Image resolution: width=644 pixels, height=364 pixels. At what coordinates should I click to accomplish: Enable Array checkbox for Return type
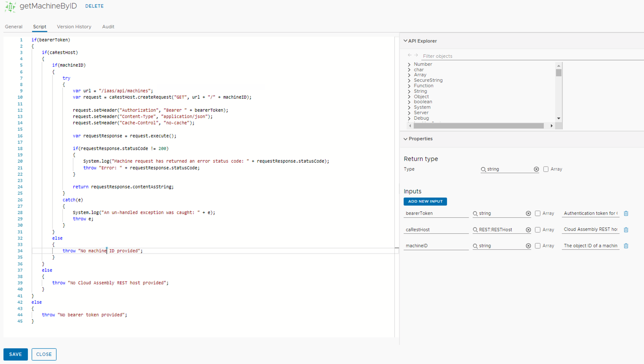click(x=546, y=169)
